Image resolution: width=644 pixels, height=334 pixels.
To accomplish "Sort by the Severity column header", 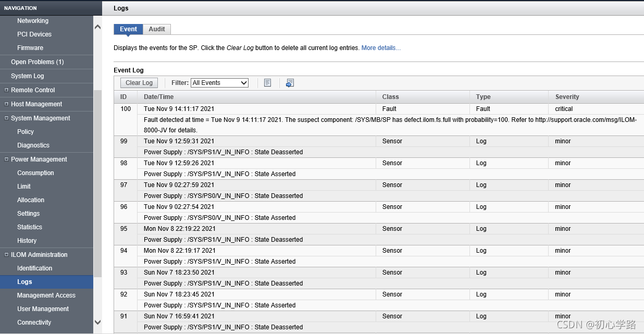I will click(567, 97).
